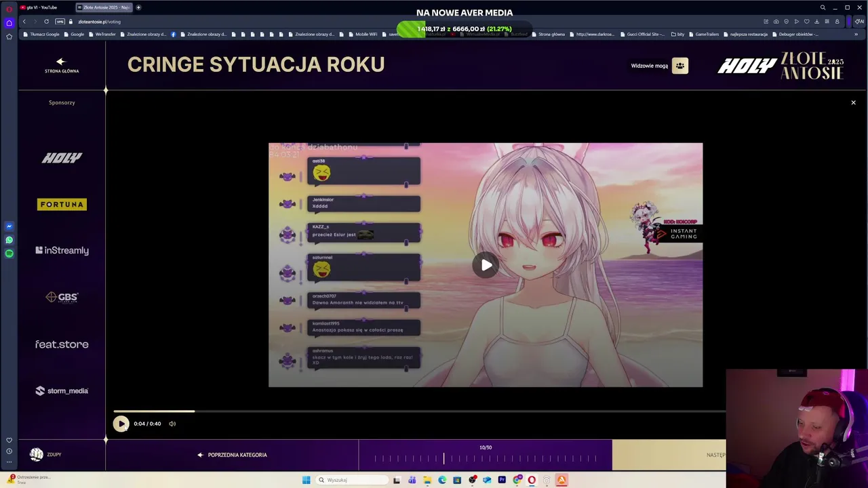This screenshot has width=868, height=488.
Task: Go to the next category button
Action: click(669, 455)
